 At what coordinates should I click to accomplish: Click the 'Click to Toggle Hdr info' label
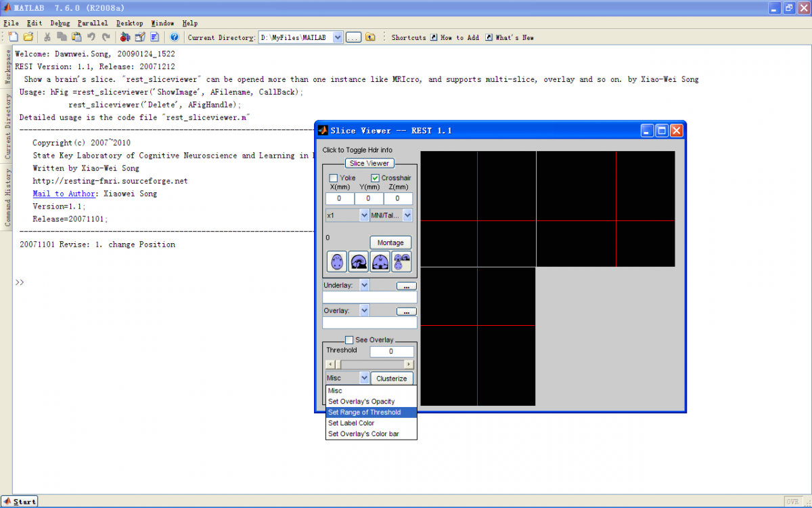tap(357, 150)
